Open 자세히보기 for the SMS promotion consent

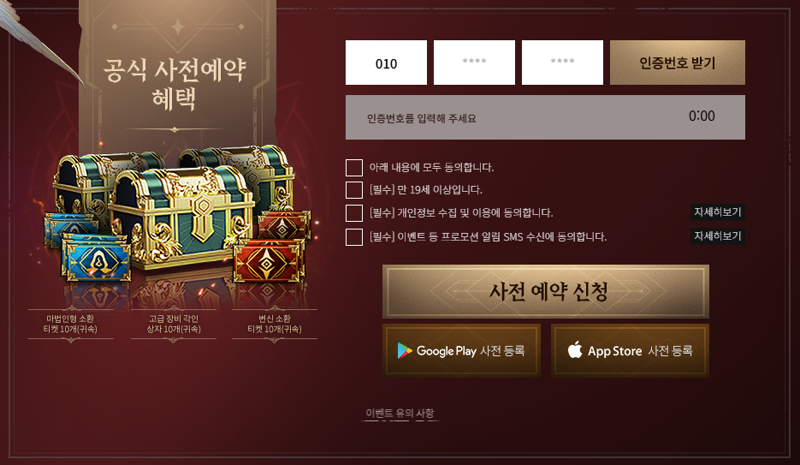(717, 236)
